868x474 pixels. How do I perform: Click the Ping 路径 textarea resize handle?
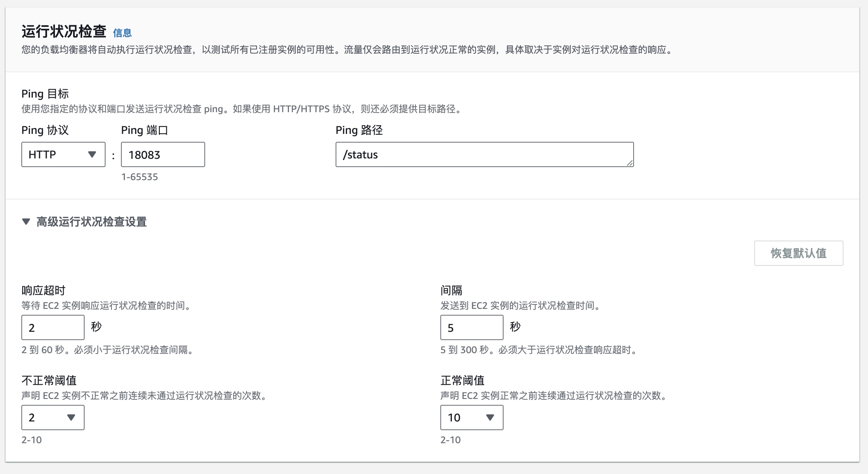(x=630, y=163)
